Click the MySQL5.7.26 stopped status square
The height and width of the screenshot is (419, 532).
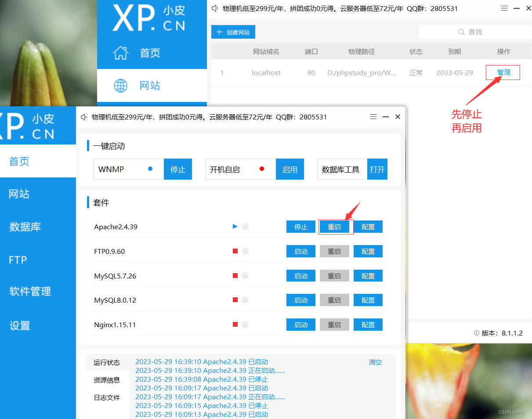235,275
